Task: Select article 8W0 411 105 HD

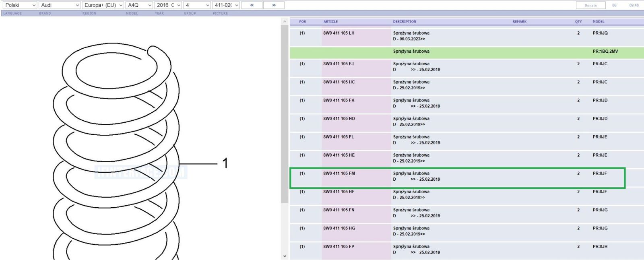Action: pos(339,119)
